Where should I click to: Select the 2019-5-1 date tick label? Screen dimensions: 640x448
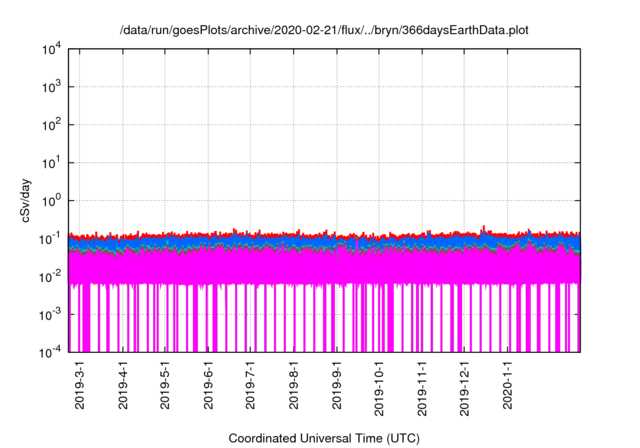[165, 387]
